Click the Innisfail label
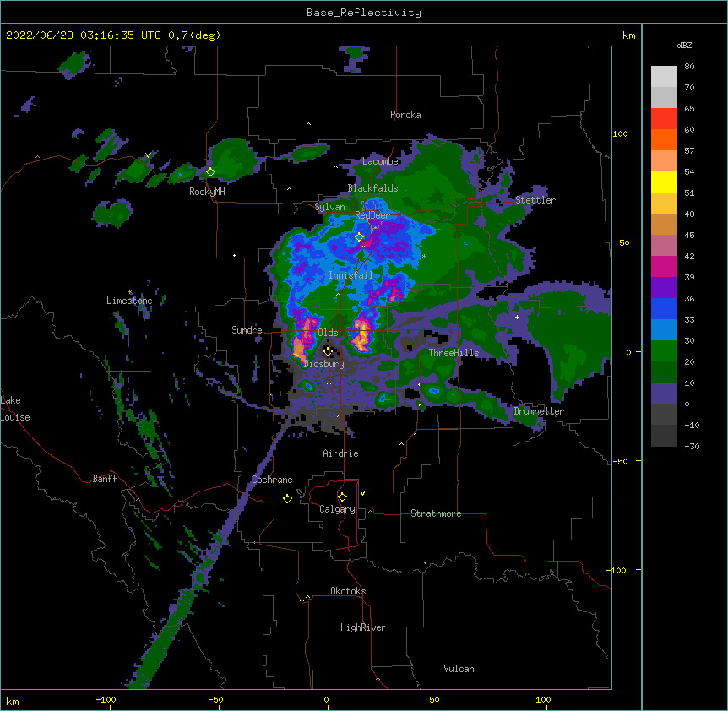Viewport: 728px width, 711px height. tap(351, 275)
